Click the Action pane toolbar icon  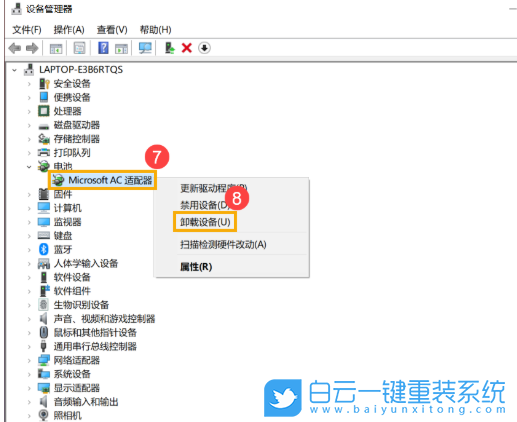[121, 49]
